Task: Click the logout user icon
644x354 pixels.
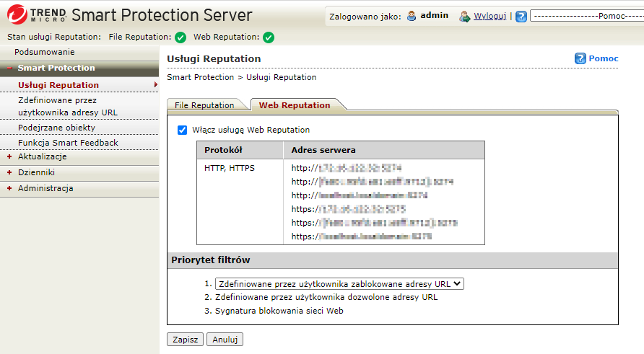Action: point(465,16)
